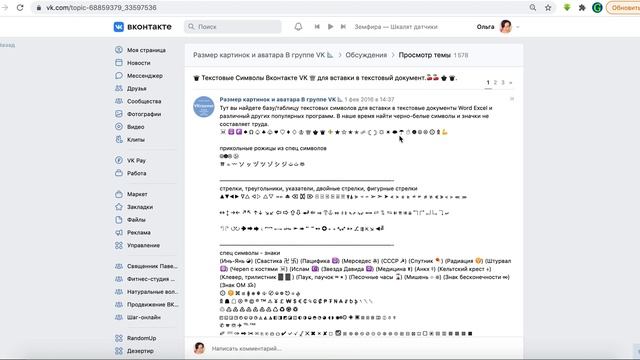This screenshot has height=360, width=640.
Task: Click the zoom search icon in address bar
Action: pos(533,8)
